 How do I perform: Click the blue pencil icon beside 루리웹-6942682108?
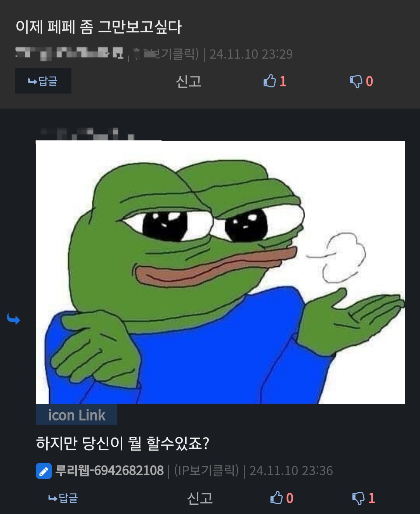pos(44,471)
